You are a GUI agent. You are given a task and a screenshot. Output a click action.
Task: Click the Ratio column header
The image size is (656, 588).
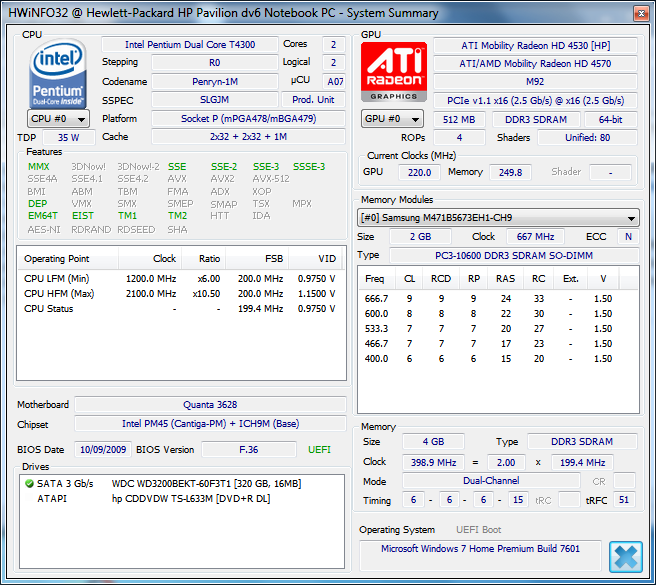click(x=204, y=259)
